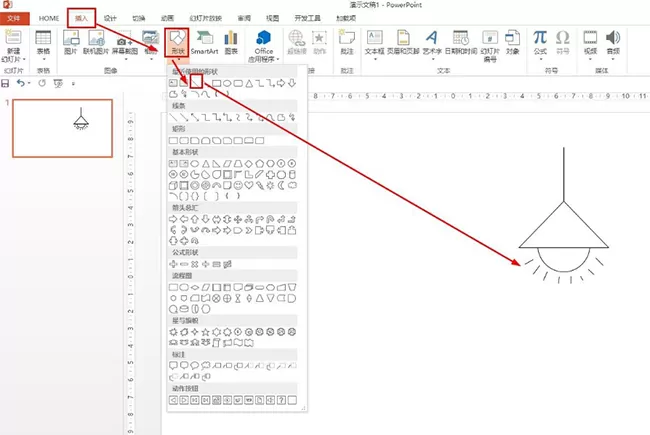The width and height of the screenshot is (650, 435).
Task: Insert 联机图片 (Online Pictures)
Action: tap(96, 43)
